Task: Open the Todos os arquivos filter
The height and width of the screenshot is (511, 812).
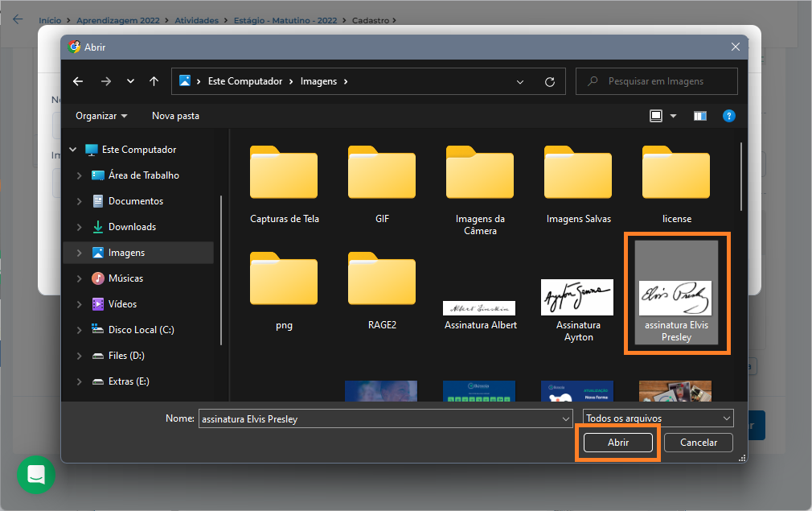Action: 658,418
